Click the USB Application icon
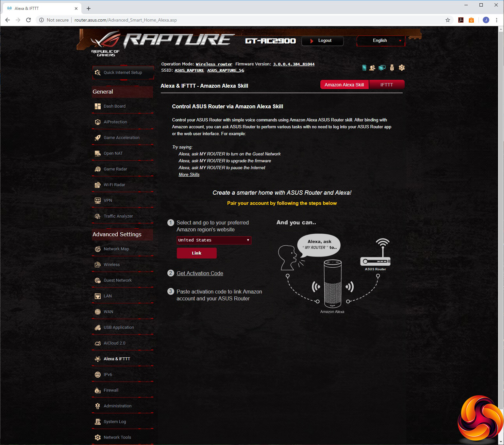Screen dimensions: 504x445 tap(97, 328)
